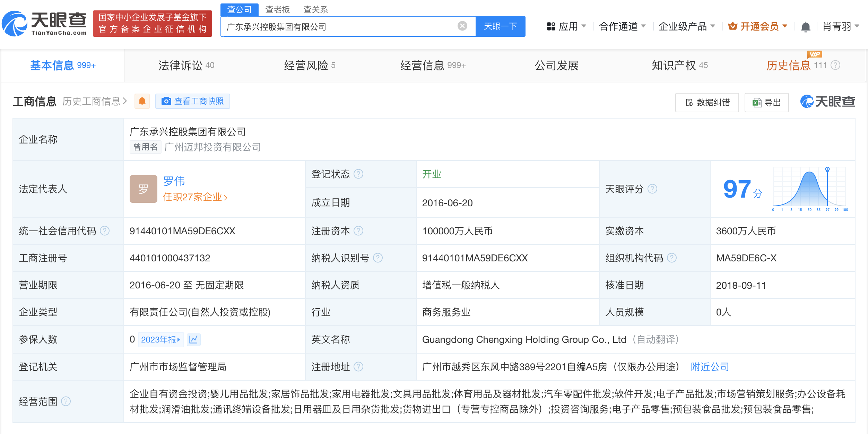
Task: Click the camera icon on 查看工商快照
Action: point(167,101)
